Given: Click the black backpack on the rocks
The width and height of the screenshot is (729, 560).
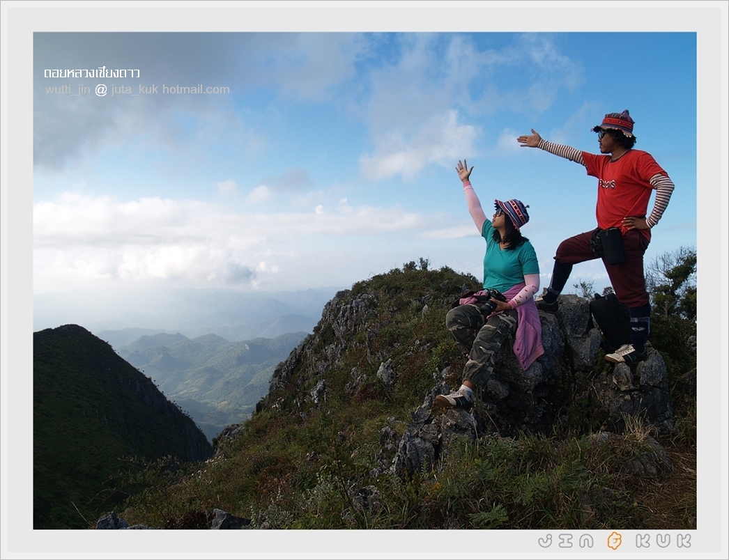Looking at the screenshot, I should [x=611, y=320].
